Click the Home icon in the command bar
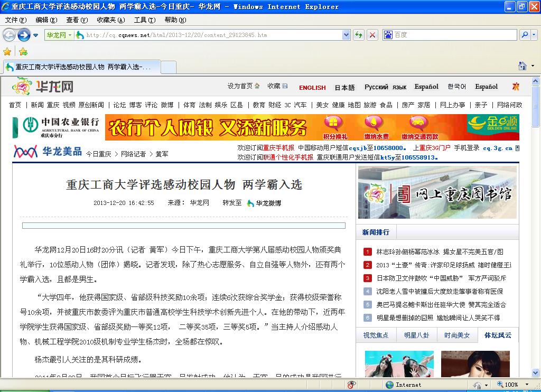The height and width of the screenshot is (392, 541). (x=523, y=67)
